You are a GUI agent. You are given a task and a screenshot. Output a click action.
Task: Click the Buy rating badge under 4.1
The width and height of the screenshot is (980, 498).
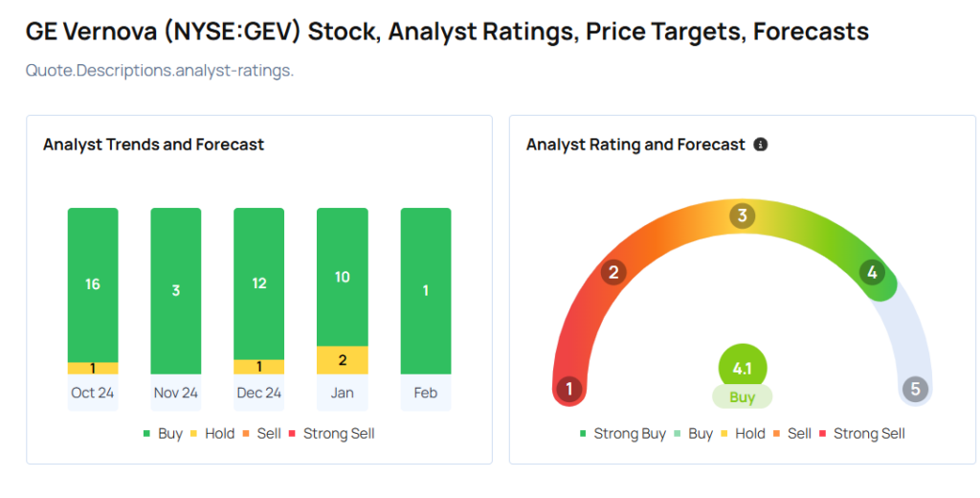742,396
